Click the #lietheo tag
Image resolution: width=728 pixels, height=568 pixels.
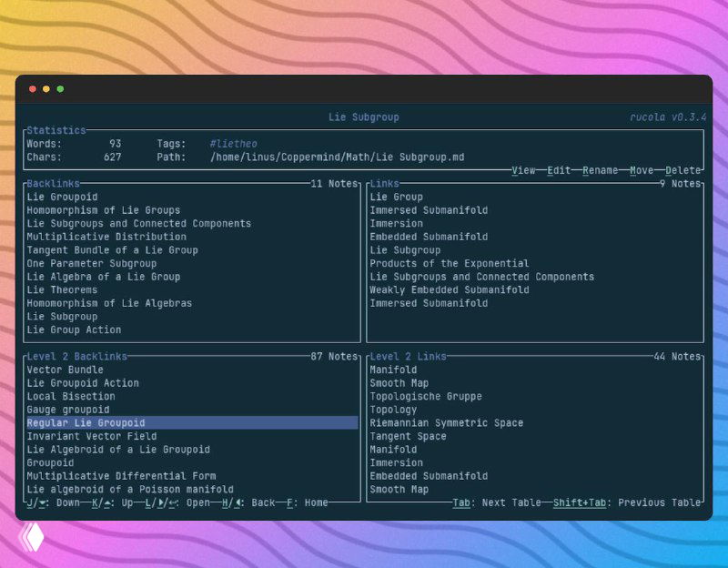(233, 144)
